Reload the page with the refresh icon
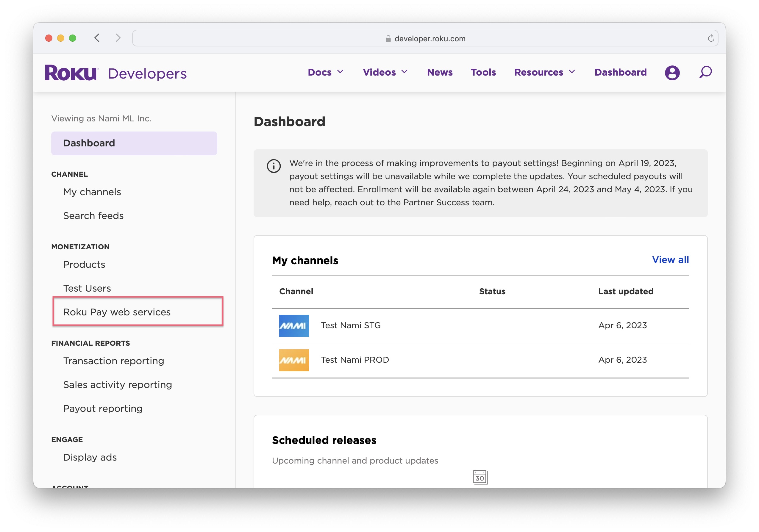This screenshot has height=532, width=759. (711, 38)
